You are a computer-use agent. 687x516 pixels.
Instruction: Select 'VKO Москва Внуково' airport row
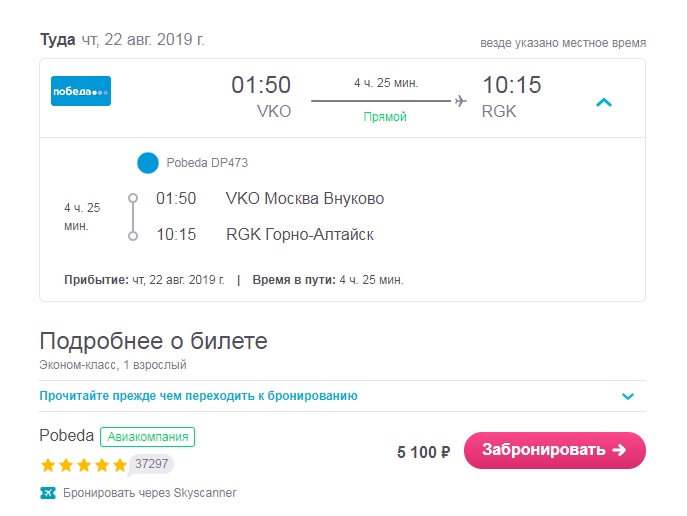point(305,198)
